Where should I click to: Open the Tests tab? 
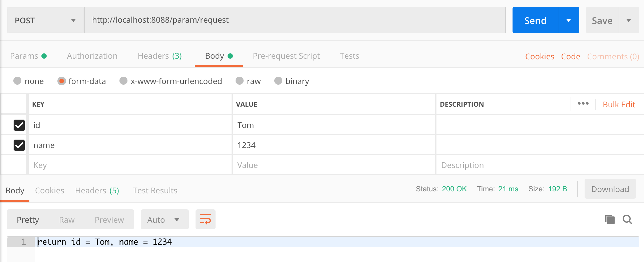pyautogui.click(x=349, y=56)
